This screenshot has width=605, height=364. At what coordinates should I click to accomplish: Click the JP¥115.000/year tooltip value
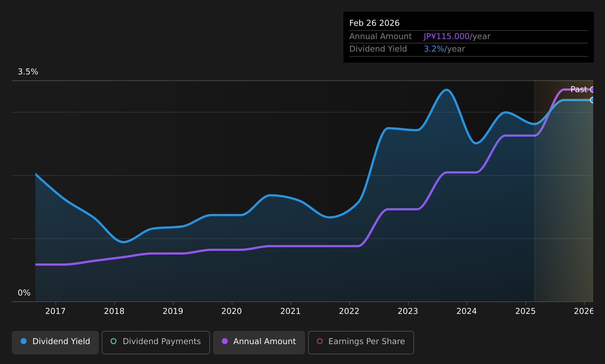pos(457,36)
